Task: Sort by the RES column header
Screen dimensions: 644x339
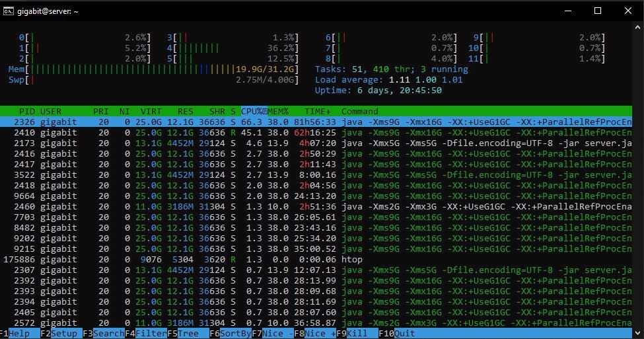Action: pyautogui.click(x=185, y=112)
